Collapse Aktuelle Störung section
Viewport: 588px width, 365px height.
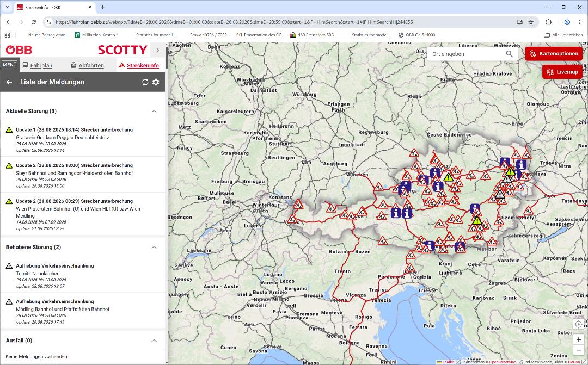pyautogui.click(x=154, y=111)
